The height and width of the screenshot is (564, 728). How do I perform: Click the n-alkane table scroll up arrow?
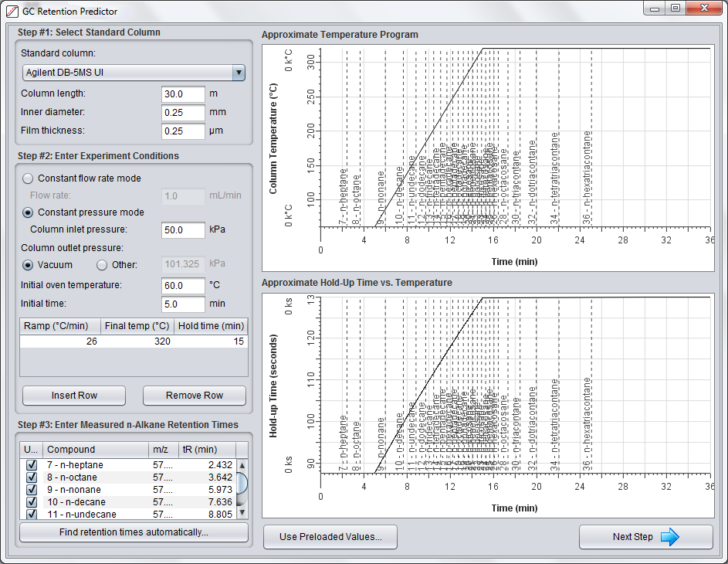click(x=242, y=465)
